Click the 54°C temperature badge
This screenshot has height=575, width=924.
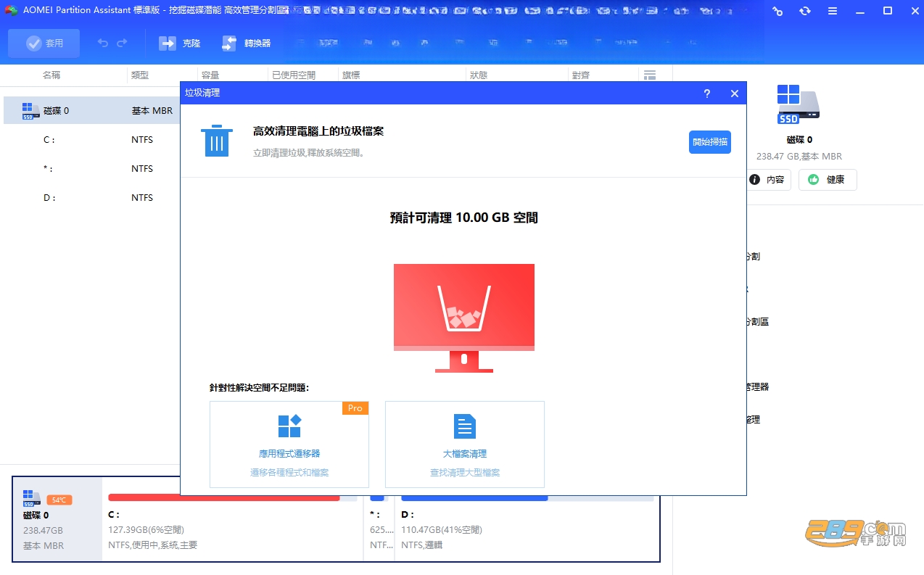tap(59, 500)
